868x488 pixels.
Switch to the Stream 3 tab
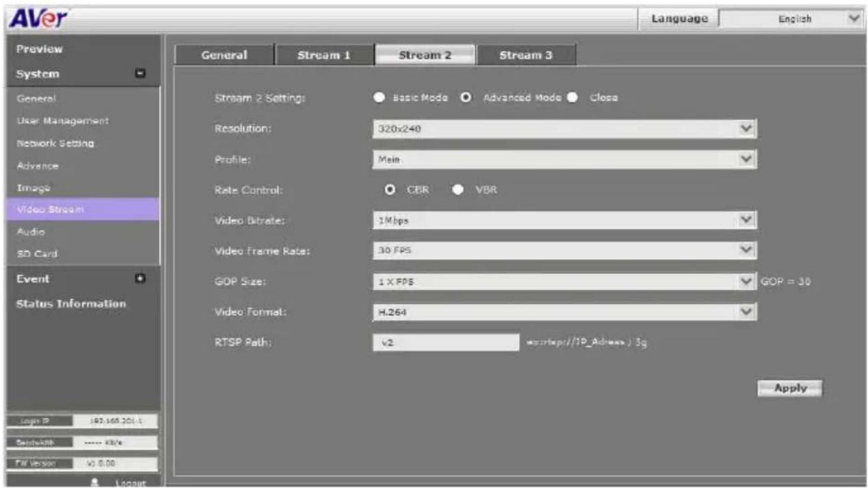point(525,56)
